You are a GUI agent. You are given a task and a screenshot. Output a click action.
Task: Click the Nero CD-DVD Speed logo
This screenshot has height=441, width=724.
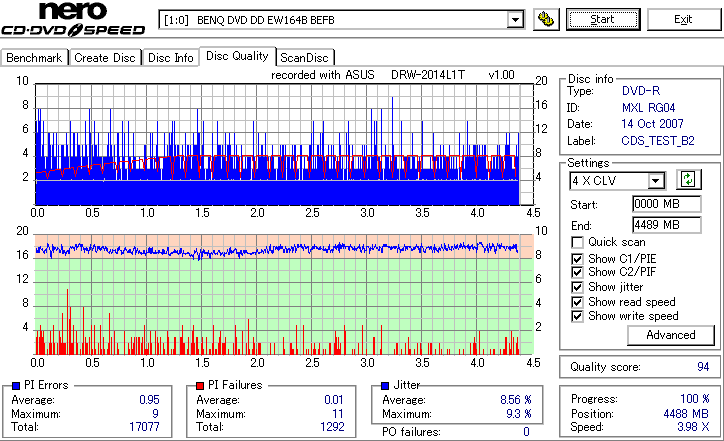pyautogui.click(x=73, y=19)
